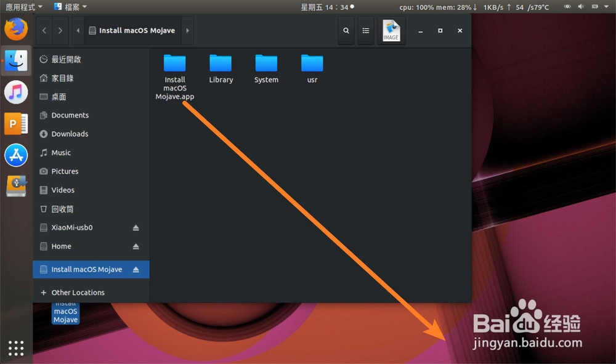Select XiaoMi-usb0 in sidebar
Viewport: 616px width, 364px height.
point(91,228)
